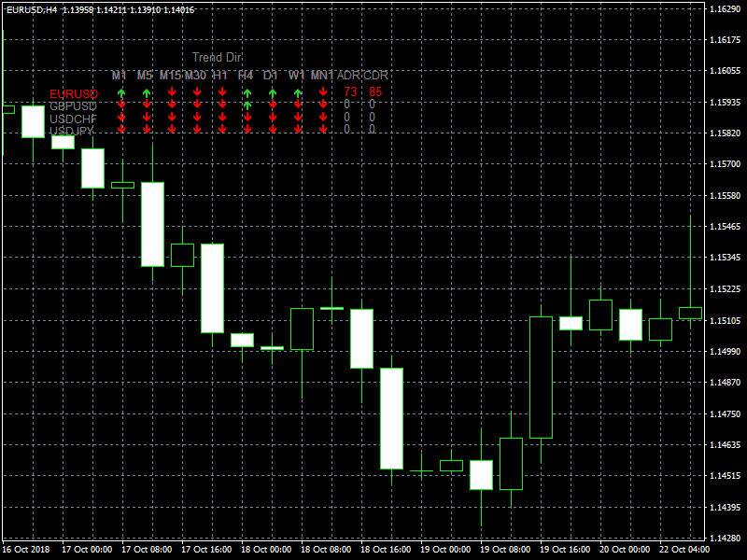Click the M30 column header
This screenshot has width=747, height=560.
(195, 76)
